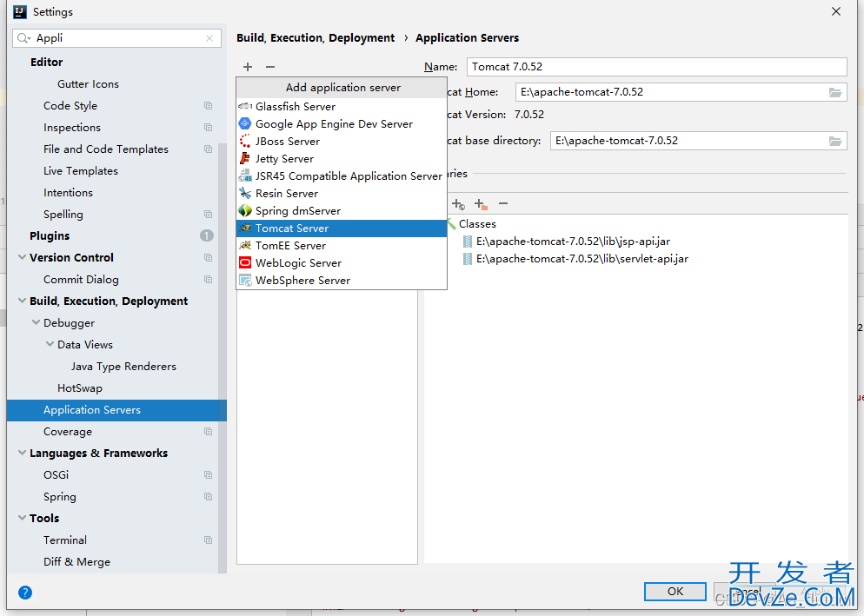Browse for Tomcat base directory folder
The height and width of the screenshot is (616, 864).
835,141
